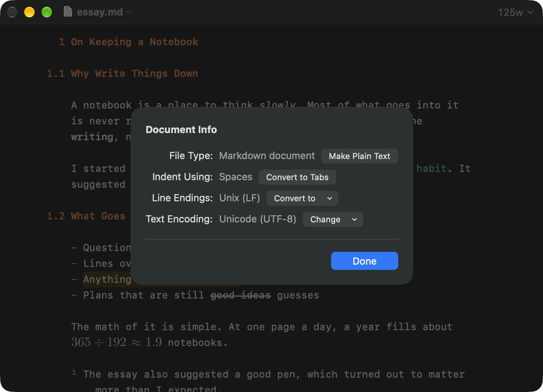543x392 pixels.
Task: Click the document icon beside essay.md
Action: coord(68,12)
